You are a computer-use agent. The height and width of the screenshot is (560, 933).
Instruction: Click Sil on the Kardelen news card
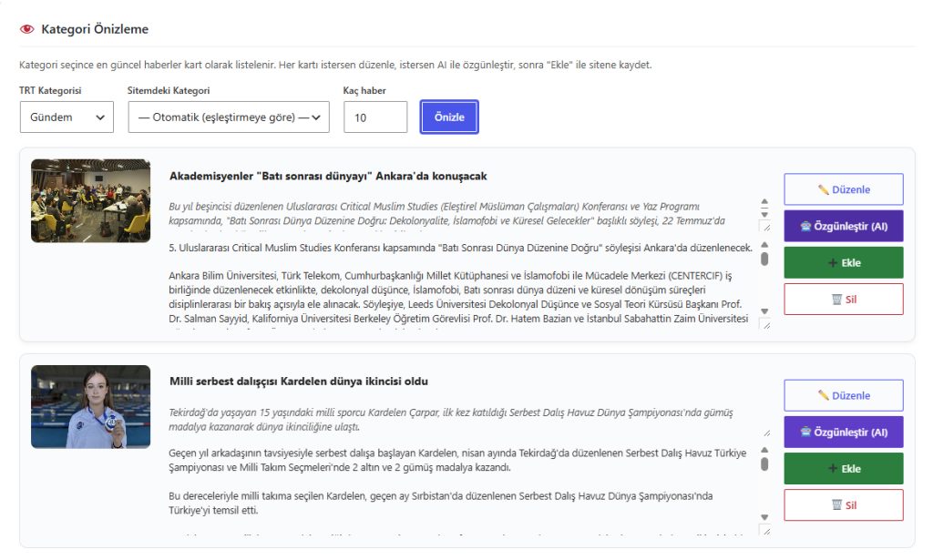tap(843, 505)
